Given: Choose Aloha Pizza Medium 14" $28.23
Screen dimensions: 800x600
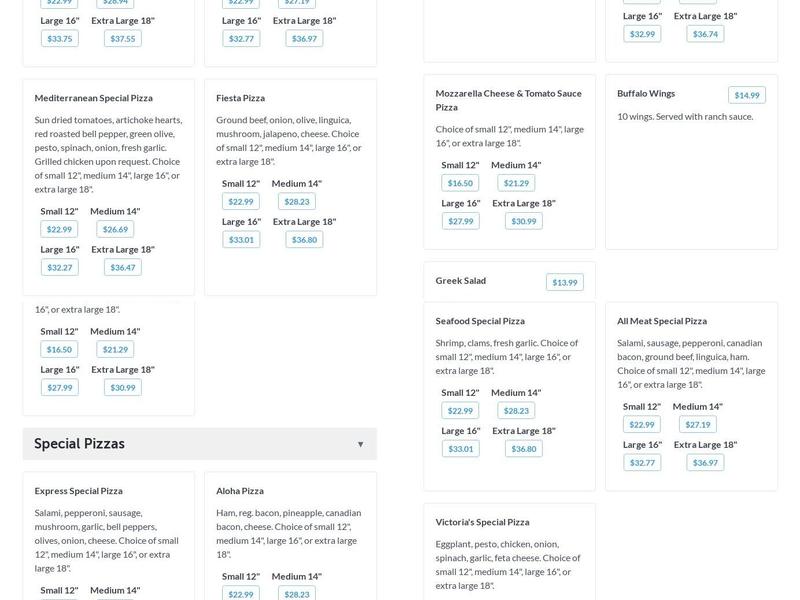Looking at the screenshot, I should pyautogui.click(x=297, y=594).
